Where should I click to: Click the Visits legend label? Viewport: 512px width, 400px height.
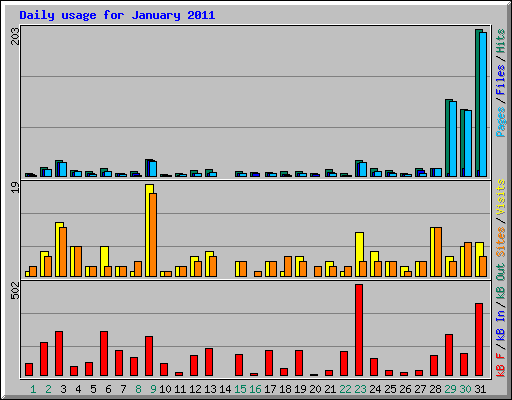[x=500, y=198]
